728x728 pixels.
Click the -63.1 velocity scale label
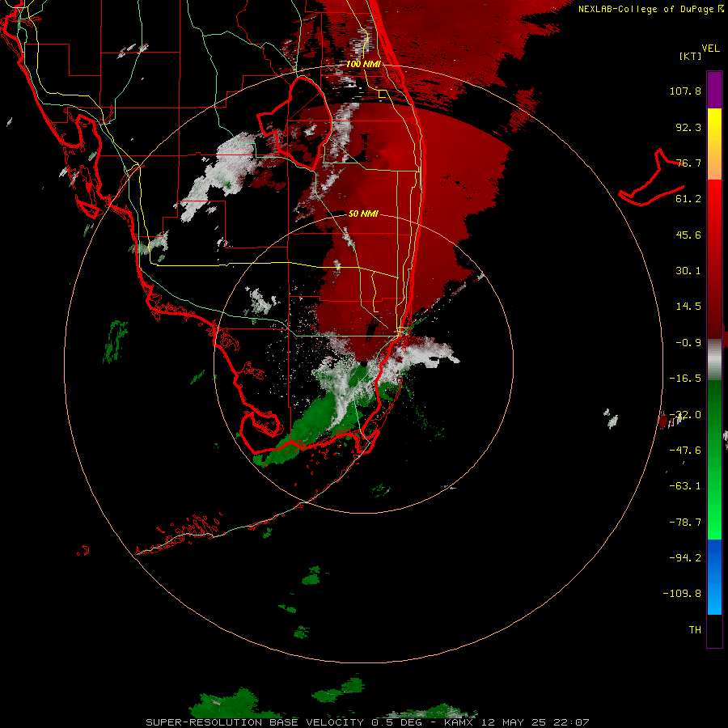(685, 486)
